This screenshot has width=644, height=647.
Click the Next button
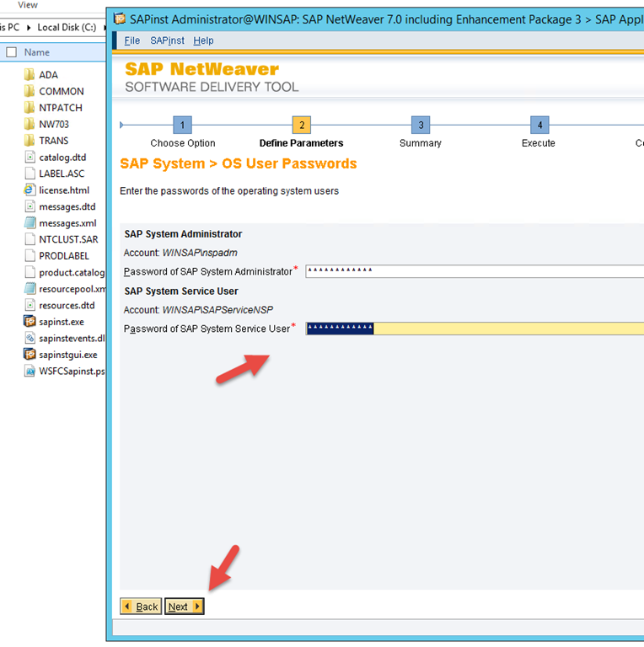pos(184,607)
